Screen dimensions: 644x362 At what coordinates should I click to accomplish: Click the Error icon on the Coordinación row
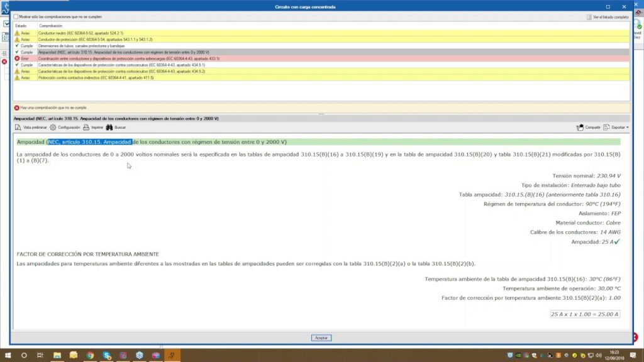[17, 58]
